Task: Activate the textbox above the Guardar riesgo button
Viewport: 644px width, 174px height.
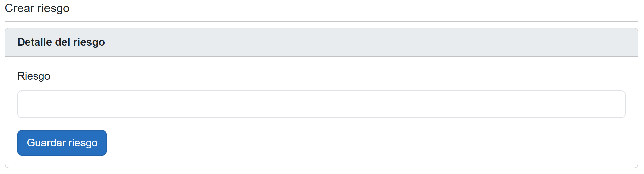Action: tap(321, 104)
